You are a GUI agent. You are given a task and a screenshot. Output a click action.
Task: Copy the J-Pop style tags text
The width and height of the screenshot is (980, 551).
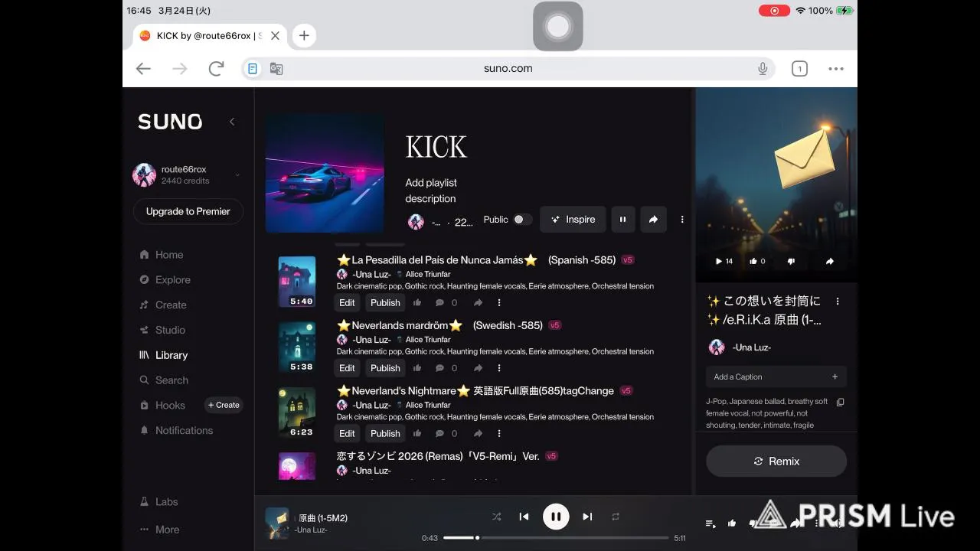coord(840,402)
